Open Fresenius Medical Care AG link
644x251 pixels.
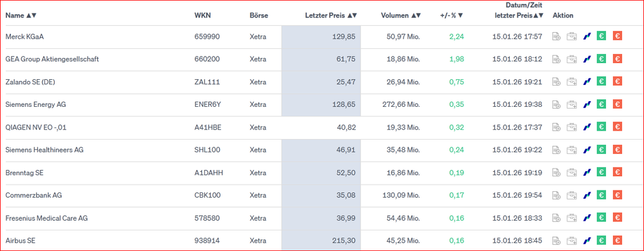pos(47,218)
